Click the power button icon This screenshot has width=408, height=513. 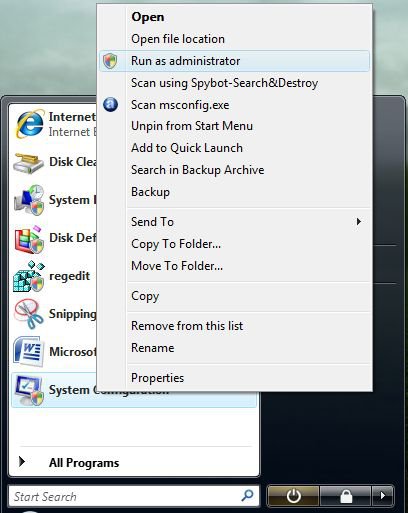tap(293, 496)
